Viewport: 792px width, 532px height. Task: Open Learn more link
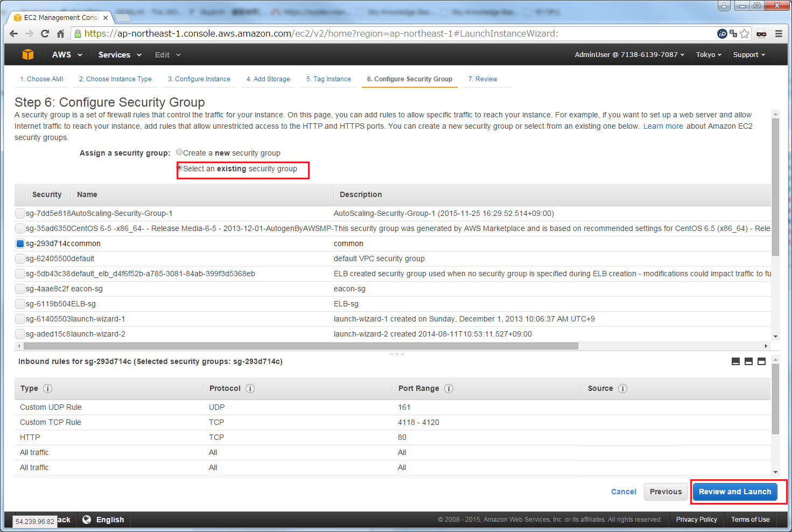tap(663, 126)
